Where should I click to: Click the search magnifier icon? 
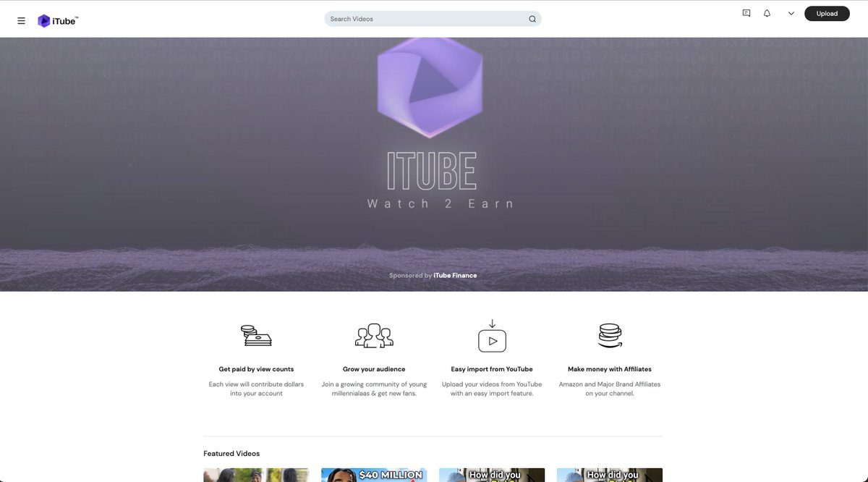pyautogui.click(x=532, y=19)
